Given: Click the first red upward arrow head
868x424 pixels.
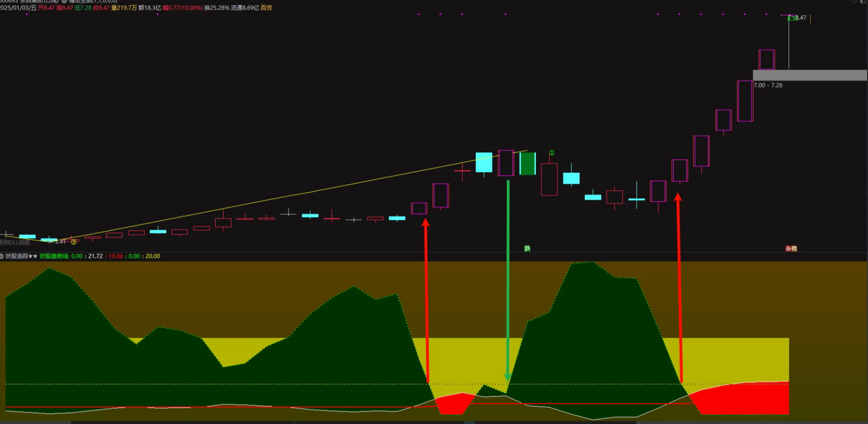Looking at the screenshot, I should tap(426, 223).
